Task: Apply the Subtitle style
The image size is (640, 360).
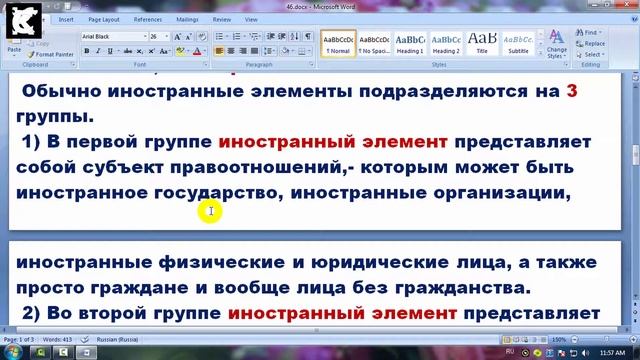Action: 518,44
